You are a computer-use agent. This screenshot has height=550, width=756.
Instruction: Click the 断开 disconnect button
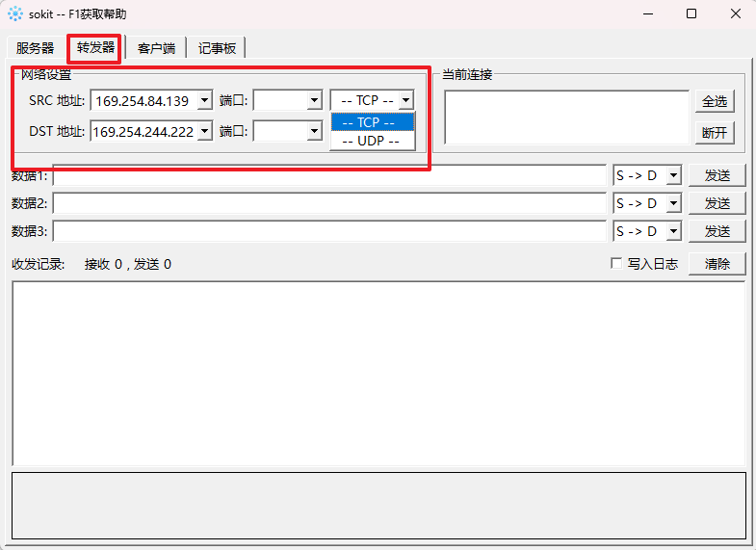(715, 133)
